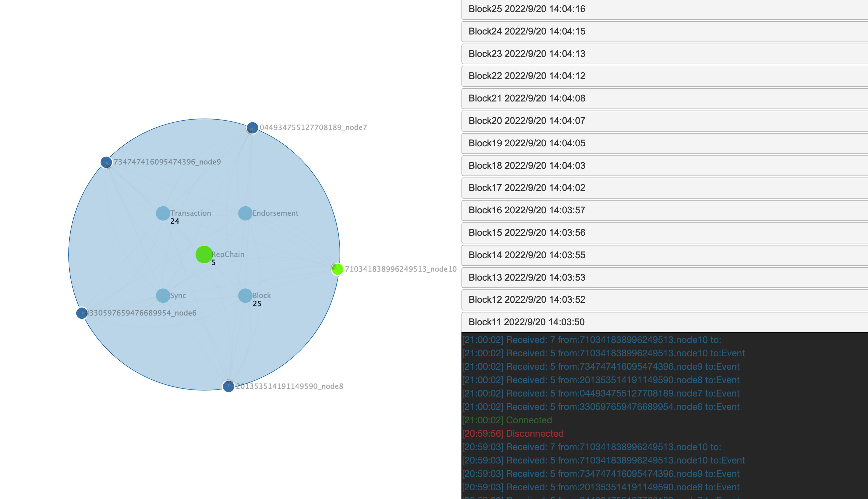Viewport: 868px width, 499px height.
Task: Open Block23 entry in block list
Action: 665,54
